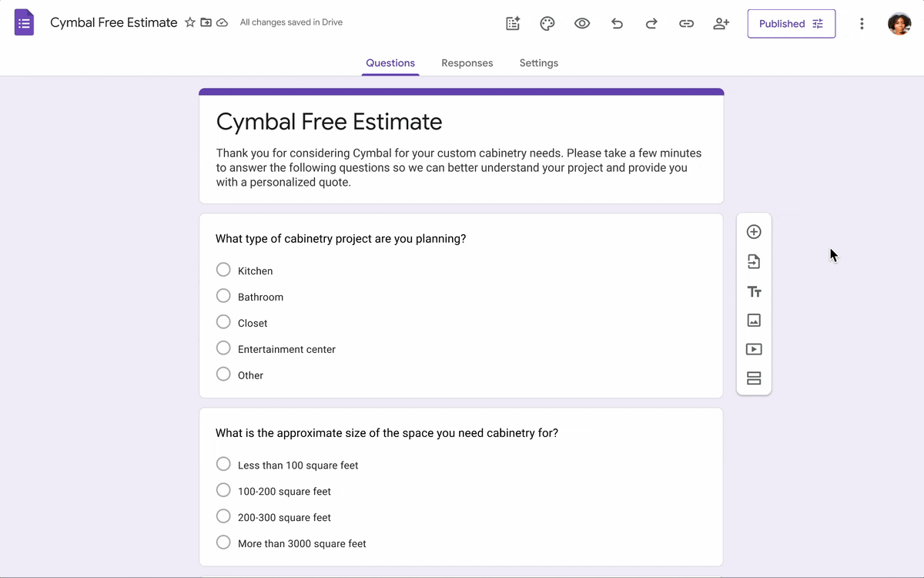This screenshot has width=924, height=578.
Task: Open the more options three-dot menu
Action: tap(862, 23)
